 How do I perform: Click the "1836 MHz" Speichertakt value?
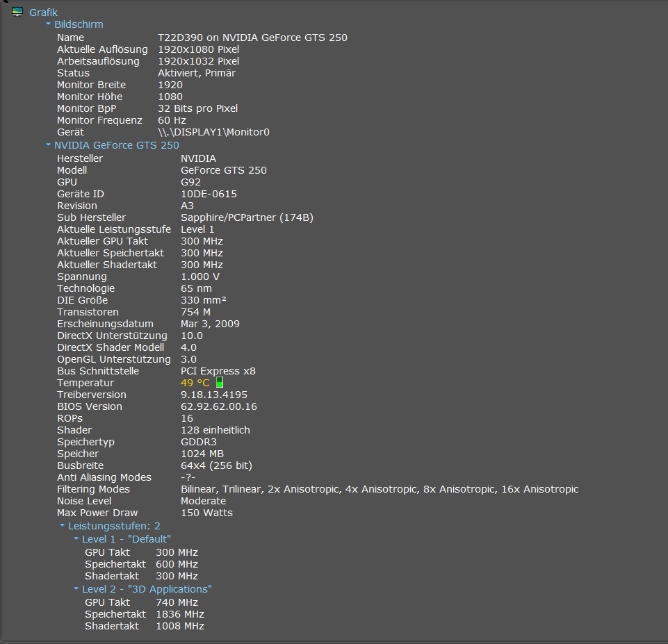point(180,615)
